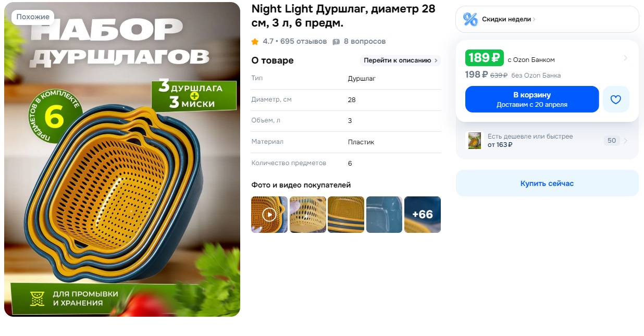Click the chevron next to Ozon Bank price
Viewport: 644px width, 336px height.
click(625, 58)
